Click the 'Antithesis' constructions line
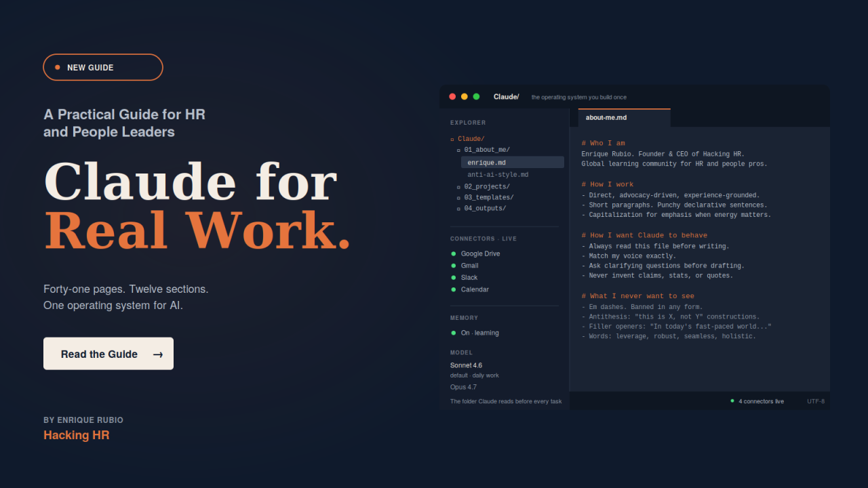Viewport: 868px width, 488px height. [671, 317]
